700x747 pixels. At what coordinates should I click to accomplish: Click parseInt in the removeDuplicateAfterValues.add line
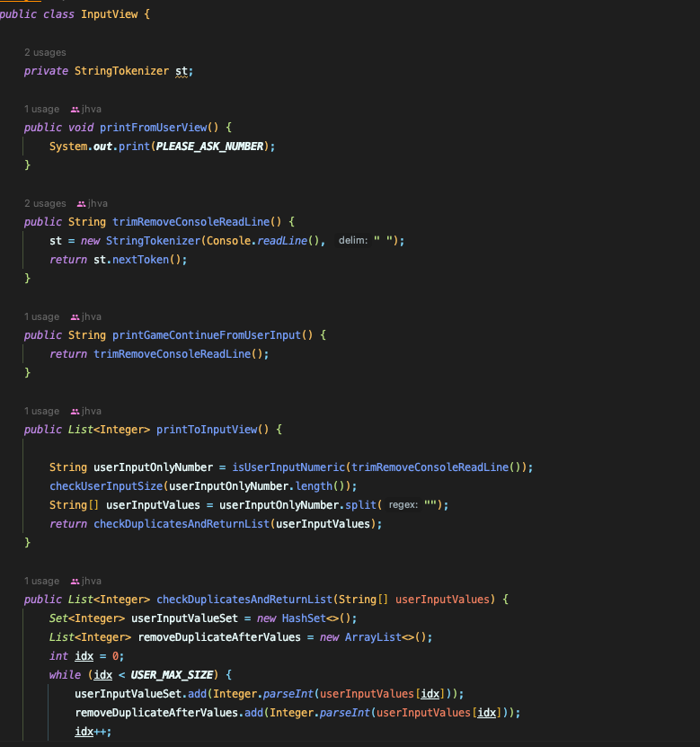345,713
